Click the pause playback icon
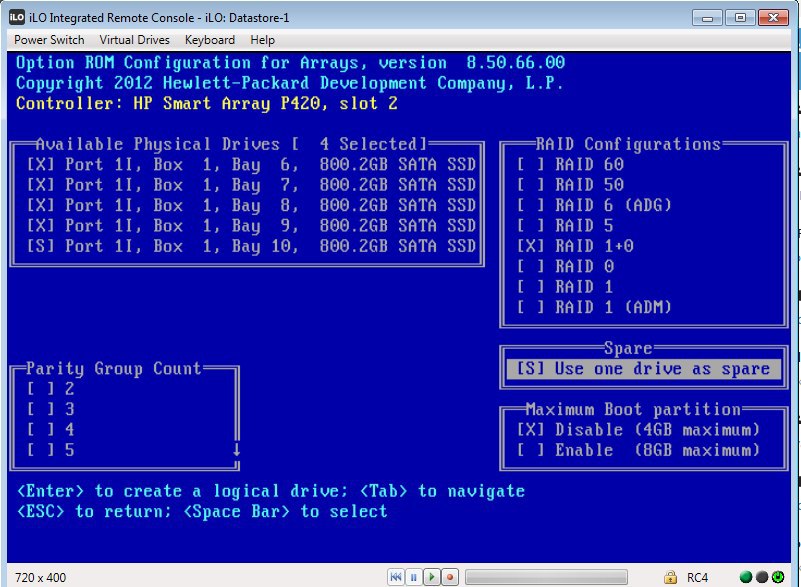 coord(413,577)
